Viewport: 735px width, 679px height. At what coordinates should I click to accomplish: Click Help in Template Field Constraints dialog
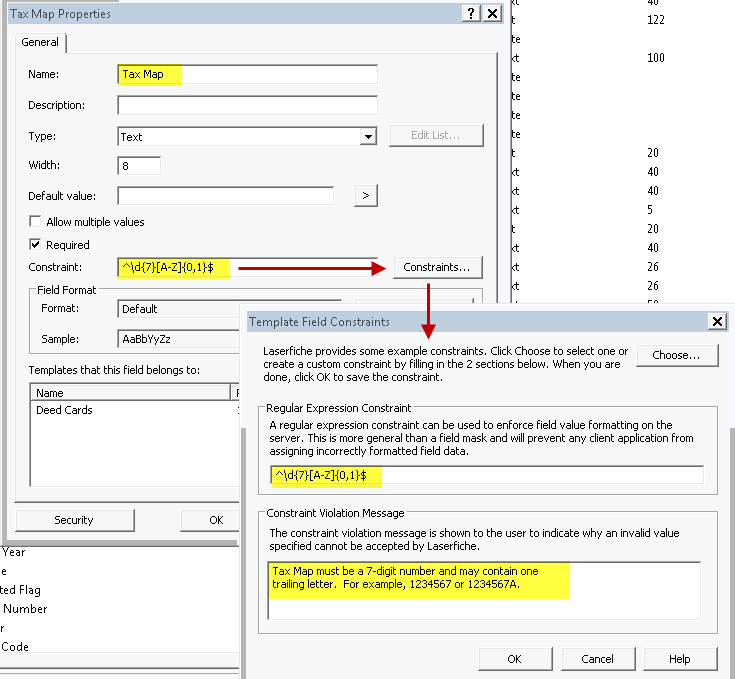pyautogui.click(x=680, y=659)
